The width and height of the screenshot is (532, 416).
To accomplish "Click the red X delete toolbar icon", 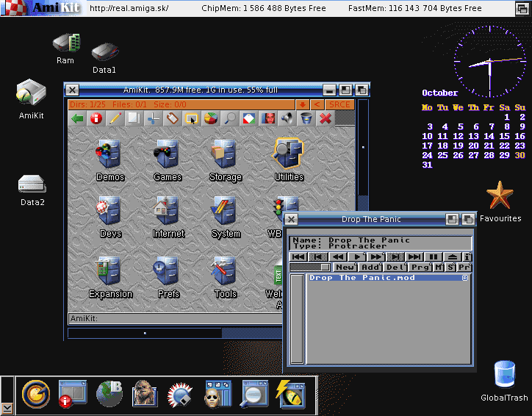I will (x=326, y=118).
